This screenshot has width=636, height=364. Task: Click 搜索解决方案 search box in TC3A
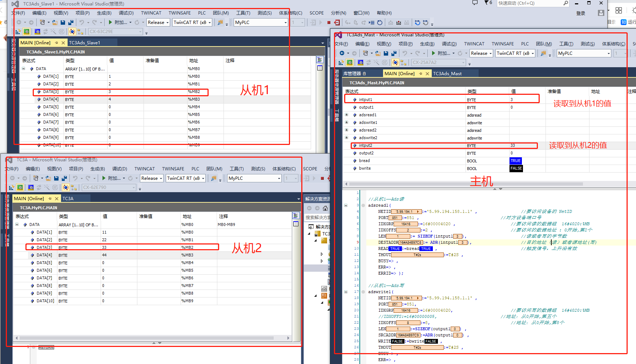tap(317, 218)
